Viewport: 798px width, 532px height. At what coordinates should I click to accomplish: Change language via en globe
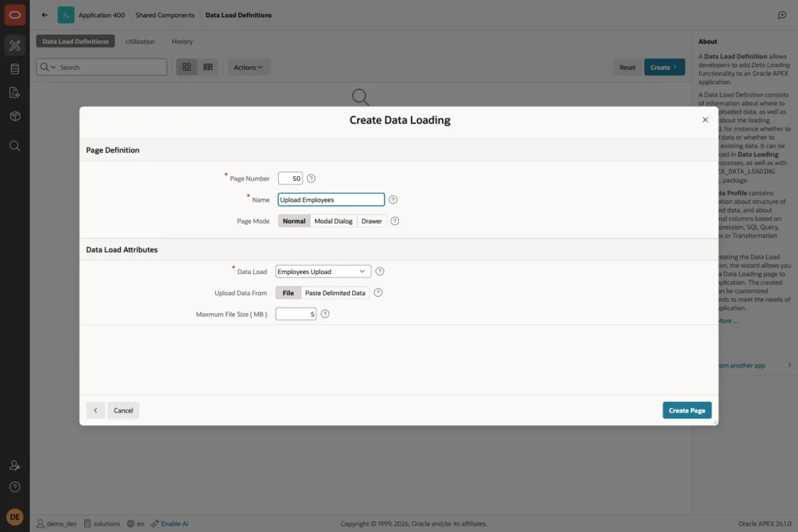point(136,523)
